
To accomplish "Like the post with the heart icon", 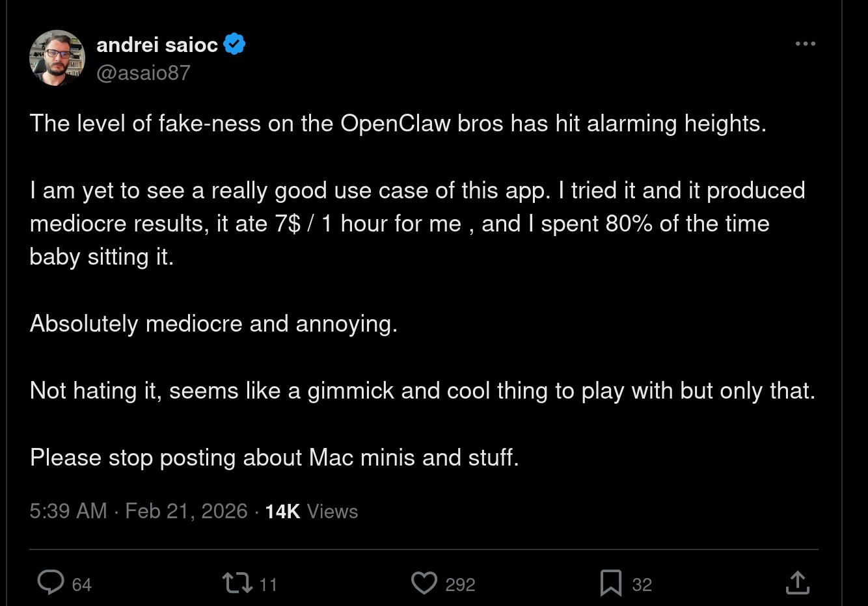I will (x=424, y=583).
